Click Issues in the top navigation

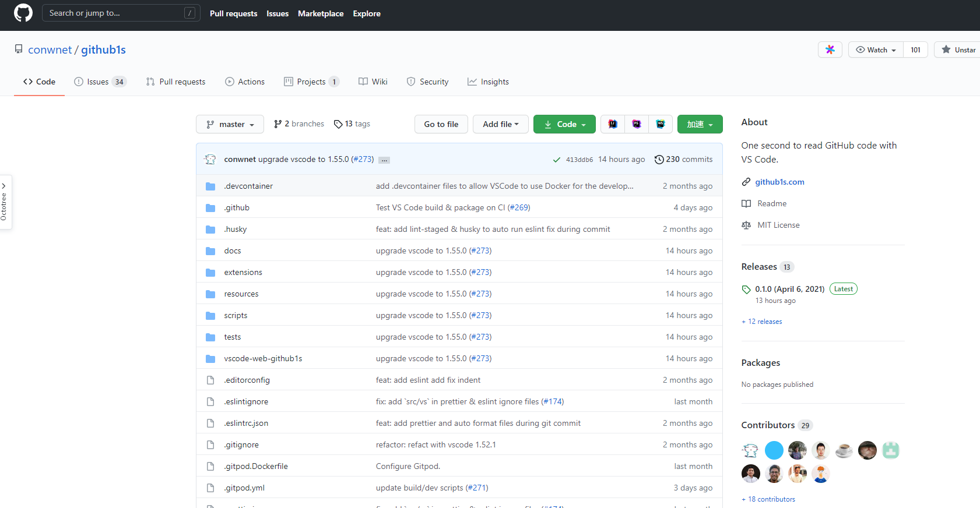coord(278,13)
